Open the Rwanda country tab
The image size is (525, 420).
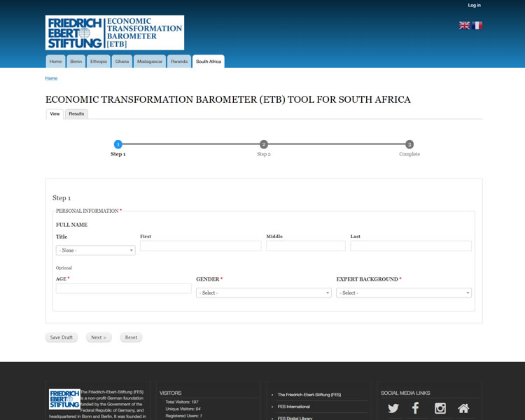click(179, 62)
